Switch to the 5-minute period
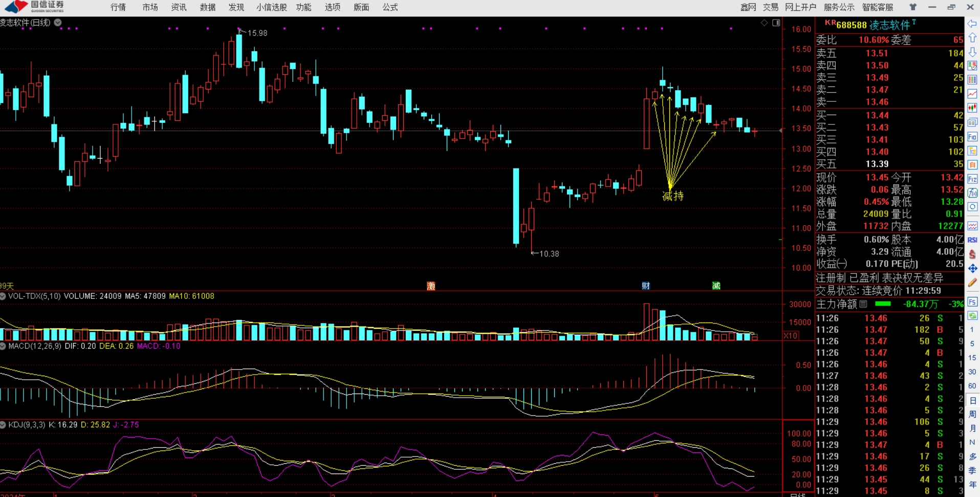 click(972, 344)
